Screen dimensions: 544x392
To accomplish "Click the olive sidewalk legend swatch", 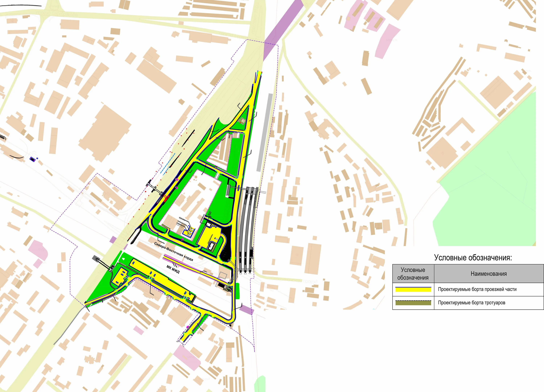I will [413, 303].
